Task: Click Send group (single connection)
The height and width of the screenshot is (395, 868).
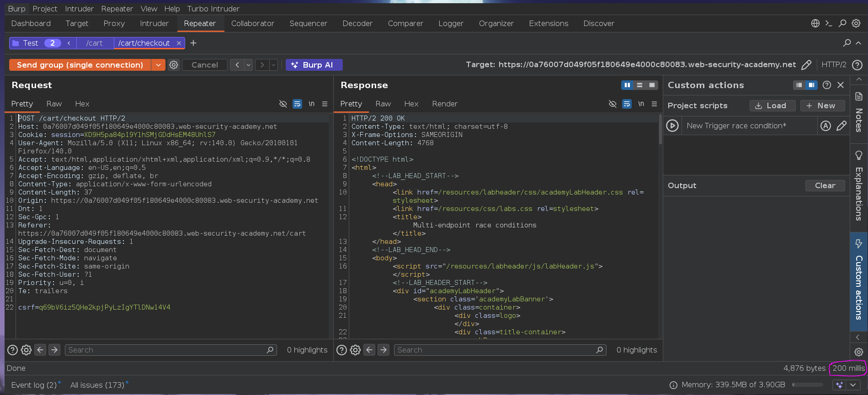Action: click(80, 65)
